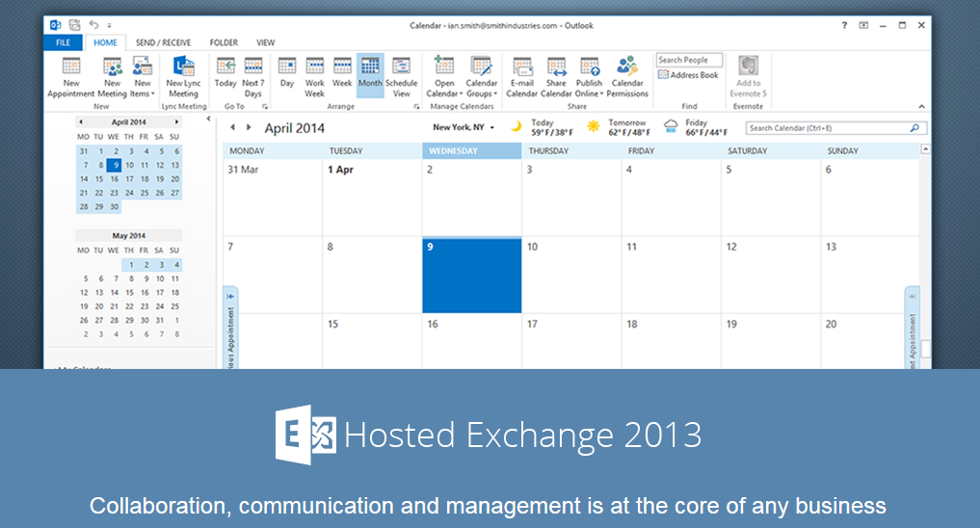Open the New Items dropdown
Viewport: 980px width, 528px height.
pos(143,77)
